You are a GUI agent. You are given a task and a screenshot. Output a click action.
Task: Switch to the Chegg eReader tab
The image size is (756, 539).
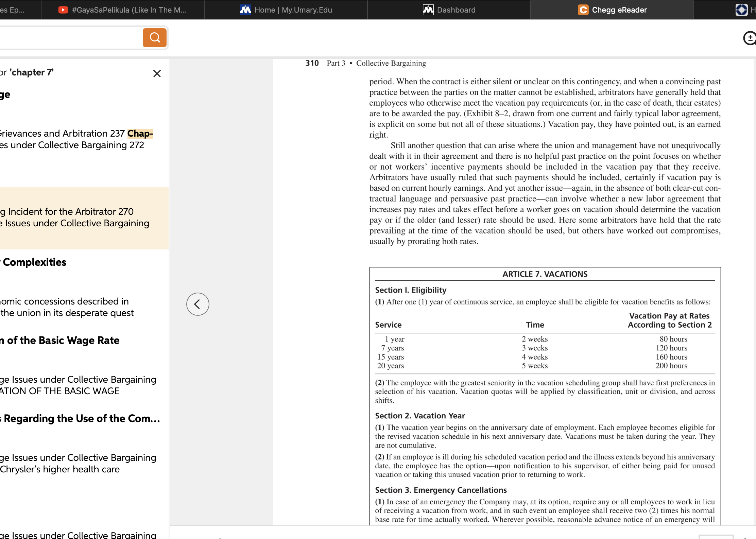pyautogui.click(x=612, y=10)
